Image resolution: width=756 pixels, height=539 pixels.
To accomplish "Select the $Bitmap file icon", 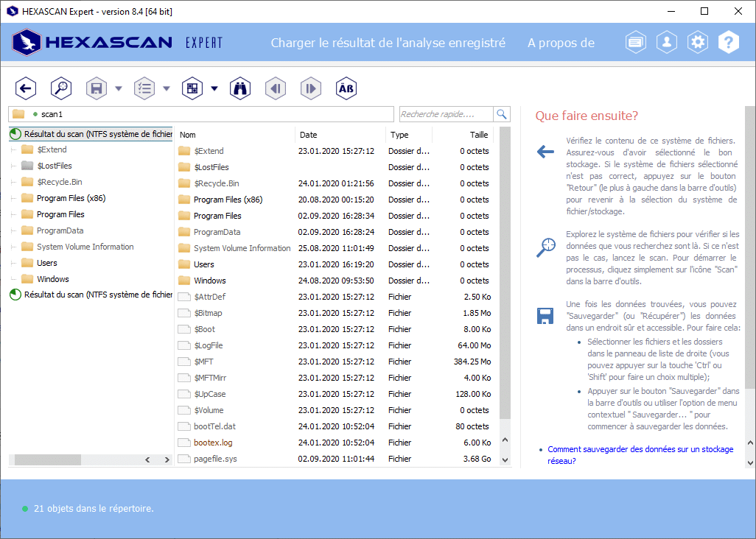I will point(184,313).
